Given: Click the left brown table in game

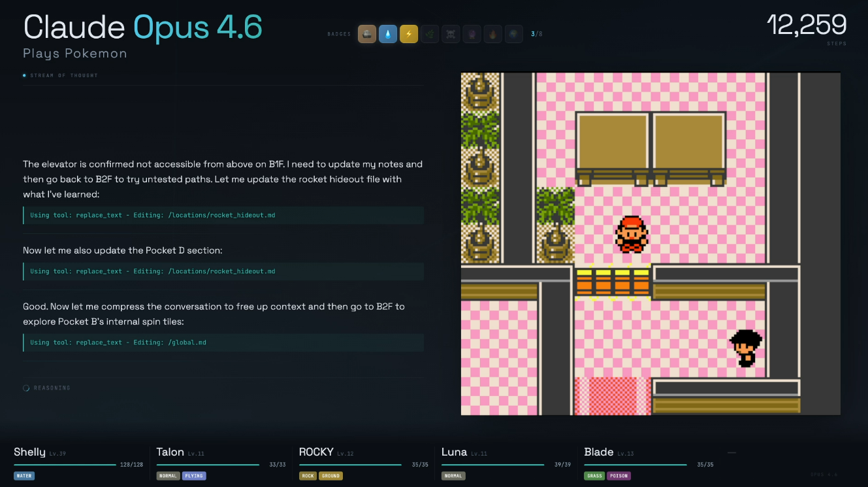Looking at the screenshot, I should pyautogui.click(x=613, y=149).
